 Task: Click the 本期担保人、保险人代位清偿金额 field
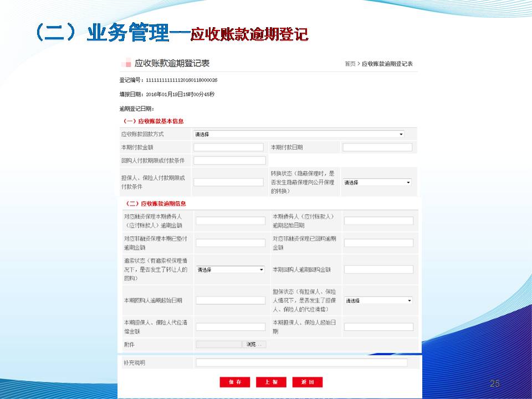(x=231, y=327)
